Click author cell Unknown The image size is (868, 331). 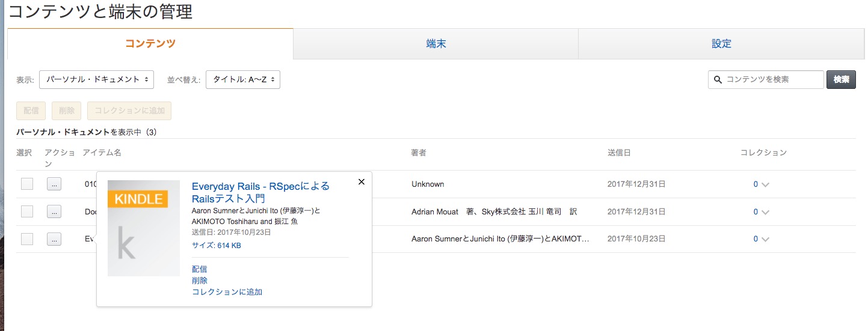pos(428,184)
